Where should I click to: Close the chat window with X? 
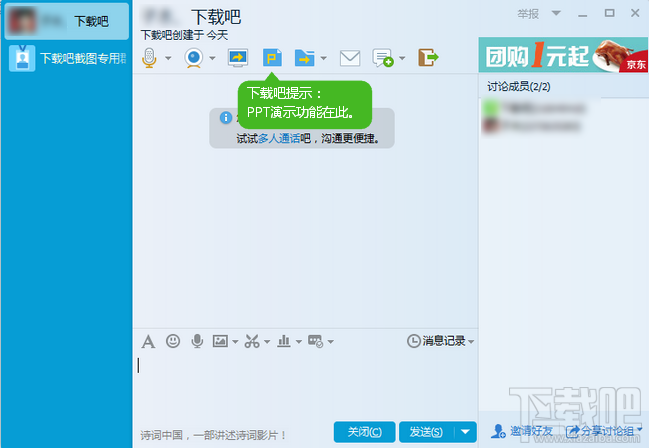click(x=635, y=13)
